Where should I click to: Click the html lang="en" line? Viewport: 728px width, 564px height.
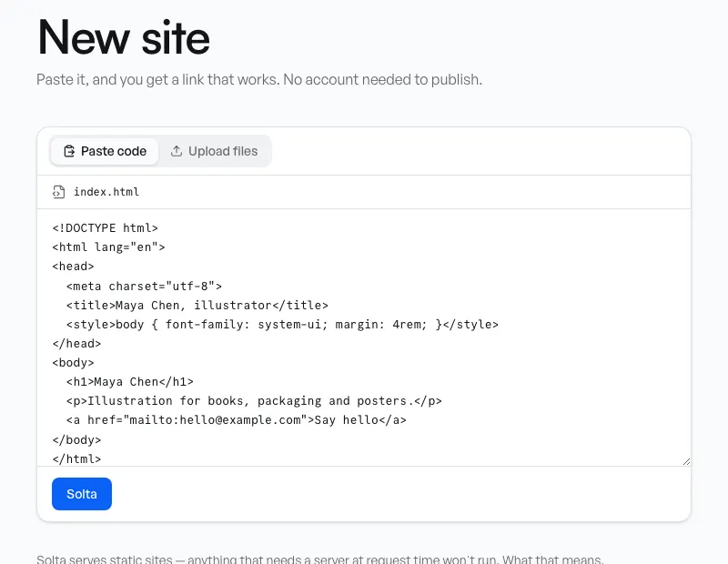(x=108, y=247)
